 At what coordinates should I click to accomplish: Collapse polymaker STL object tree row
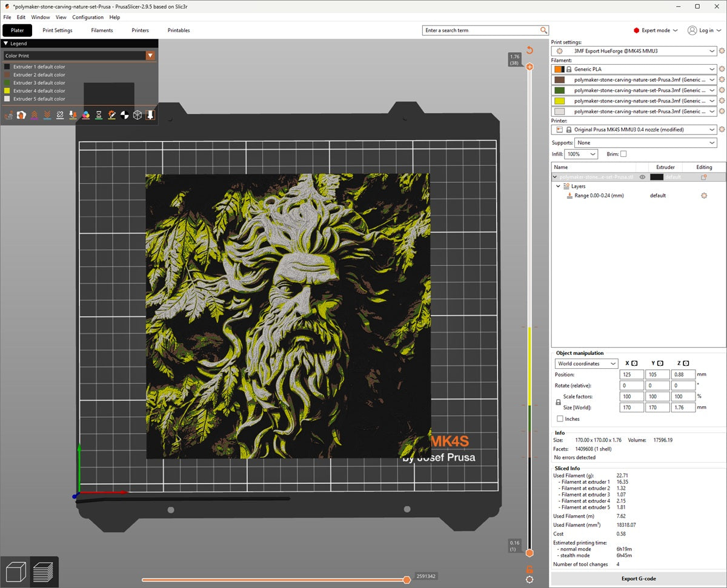tap(555, 177)
